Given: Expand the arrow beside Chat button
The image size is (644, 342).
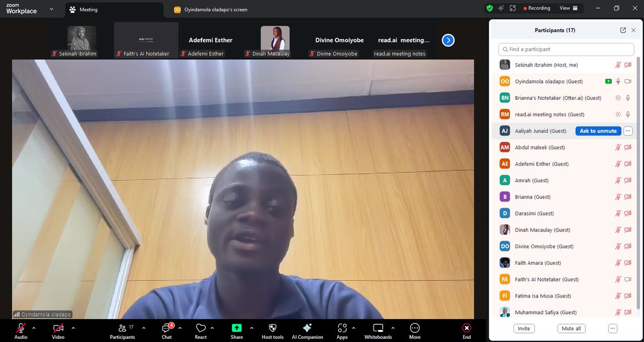Looking at the screenshot, I should click(x=180, y=328).
